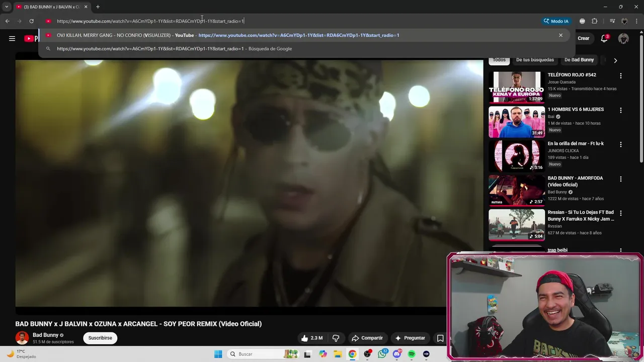
Task: Click the Crear button
Action: point(584,38)
